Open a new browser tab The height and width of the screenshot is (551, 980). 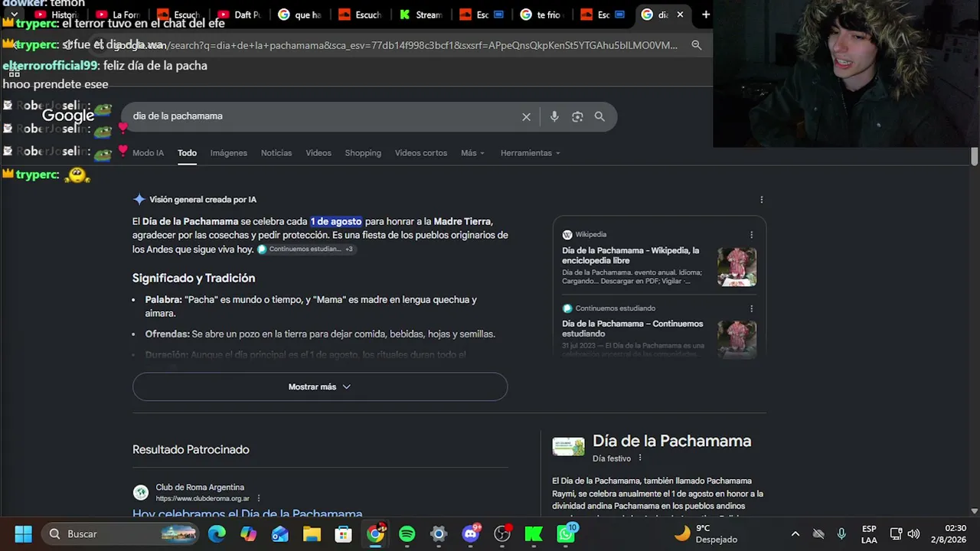point(705,15)
